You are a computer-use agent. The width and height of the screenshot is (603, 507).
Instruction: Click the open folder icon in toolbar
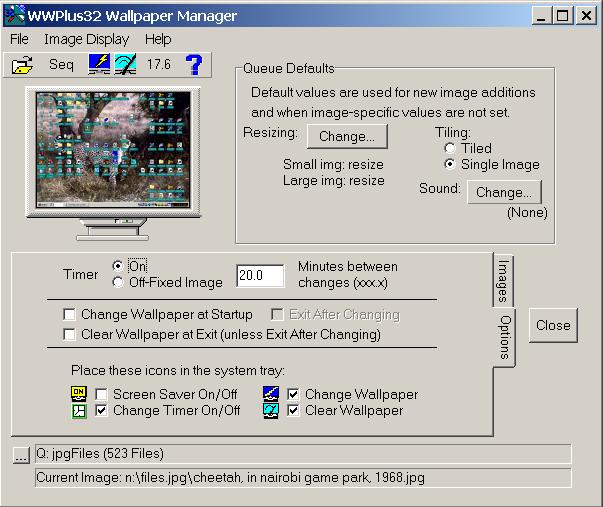22,64
